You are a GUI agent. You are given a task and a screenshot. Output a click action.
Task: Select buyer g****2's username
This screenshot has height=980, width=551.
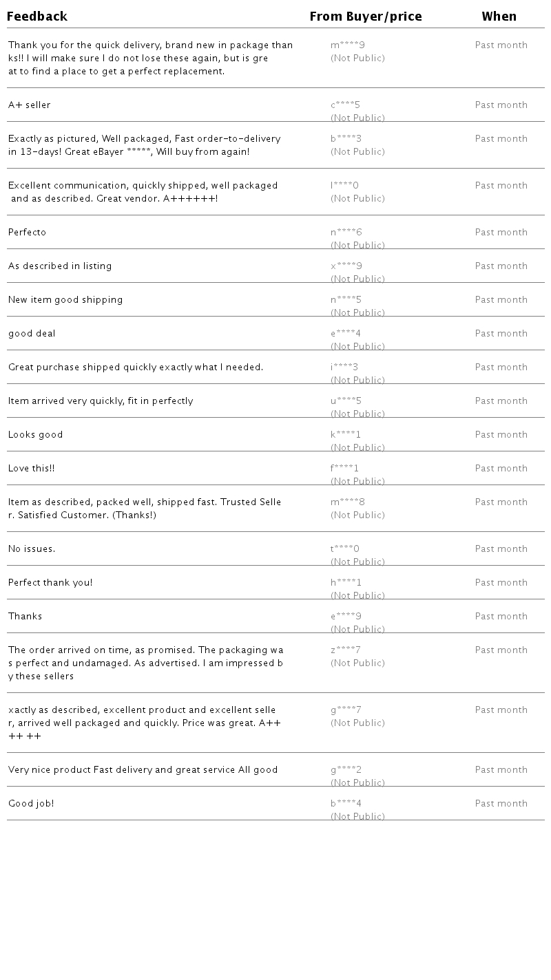pyautogui.click(x=346, y=770)
